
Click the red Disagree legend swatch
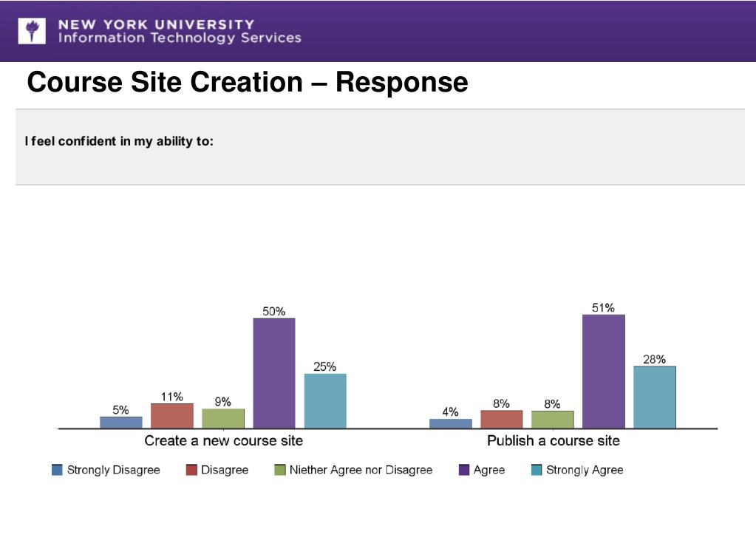pos(191,470)
